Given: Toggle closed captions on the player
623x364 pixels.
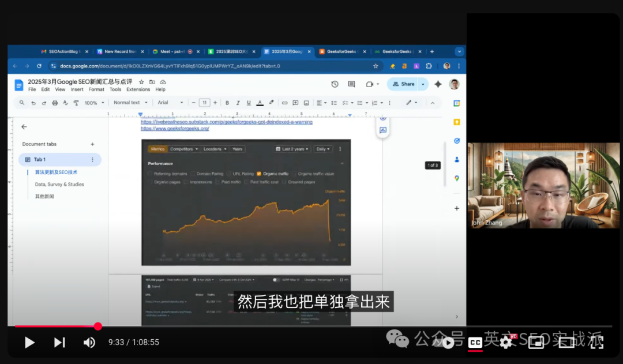Looking at the screenshot, I should [475, 343].
